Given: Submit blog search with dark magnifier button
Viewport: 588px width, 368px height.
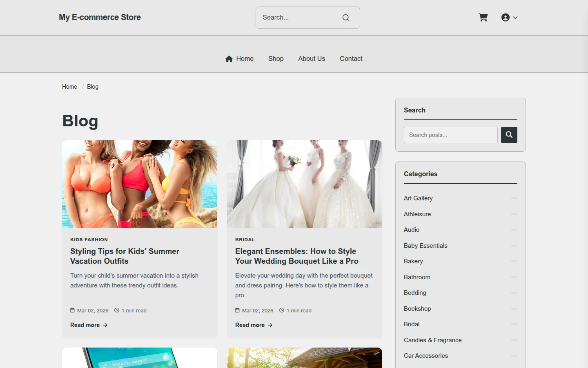Looking at the screenshot, I should click(x=509, y=135).
